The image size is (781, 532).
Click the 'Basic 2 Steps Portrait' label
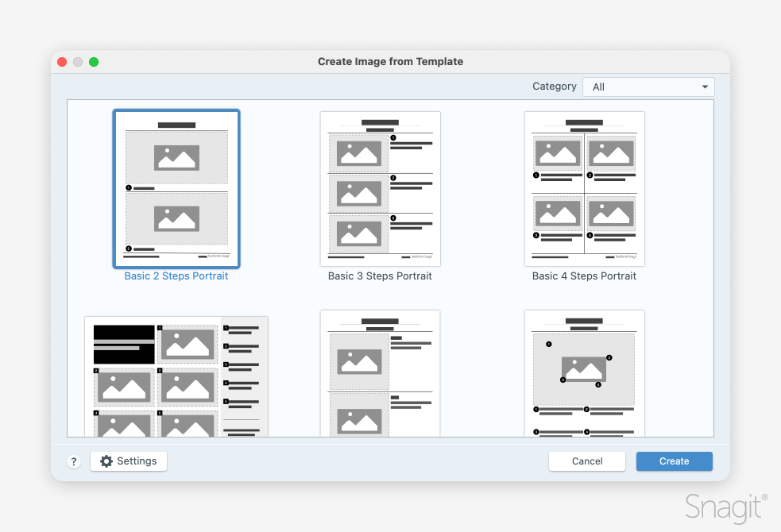coord(176,276)
